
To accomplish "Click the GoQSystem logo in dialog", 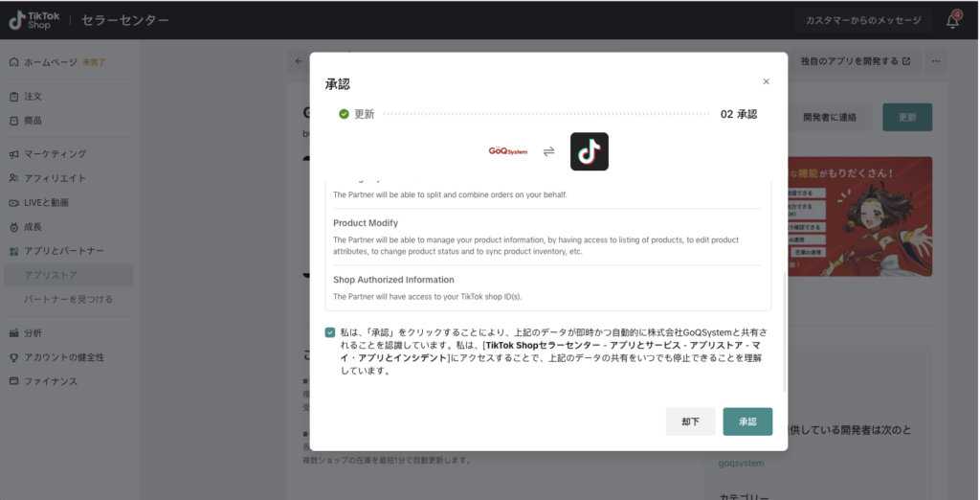I will click(x=508, y=151).
